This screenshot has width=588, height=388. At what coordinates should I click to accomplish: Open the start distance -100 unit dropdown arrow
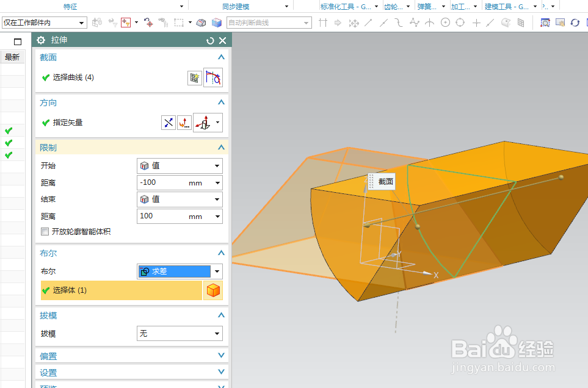(x=217, y=183)
